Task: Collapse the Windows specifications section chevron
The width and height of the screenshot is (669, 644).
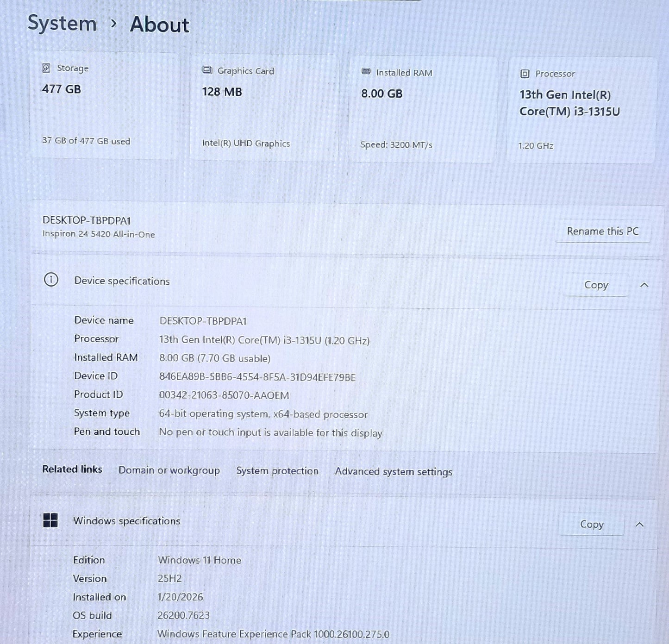Action: coord(639,525)
